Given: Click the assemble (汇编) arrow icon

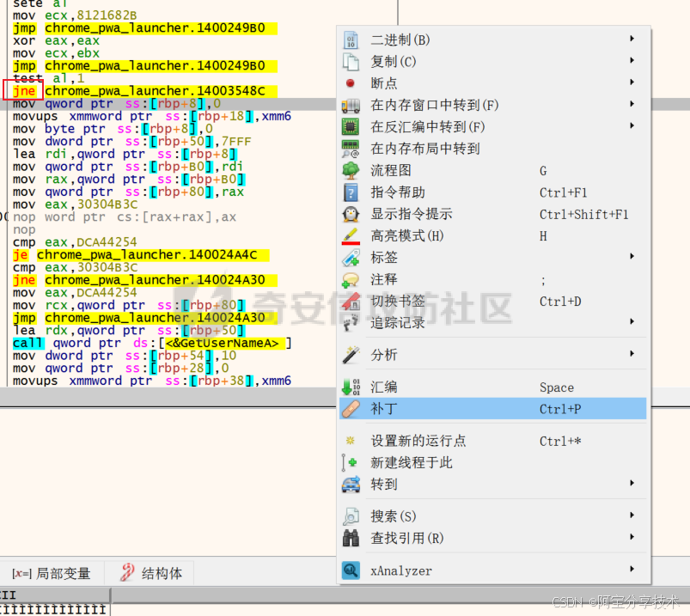Looking at the screenshot, I should (x=351, y=387).
